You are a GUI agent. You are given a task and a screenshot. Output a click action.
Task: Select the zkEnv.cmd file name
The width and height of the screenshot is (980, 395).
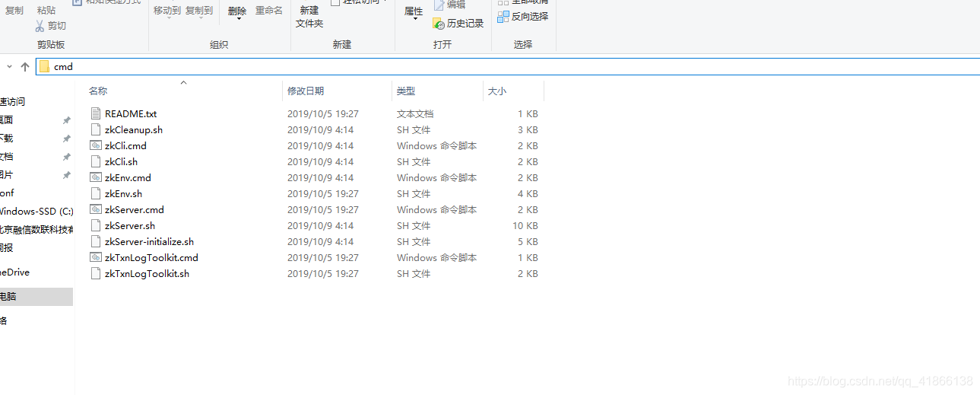coord(128,177)
